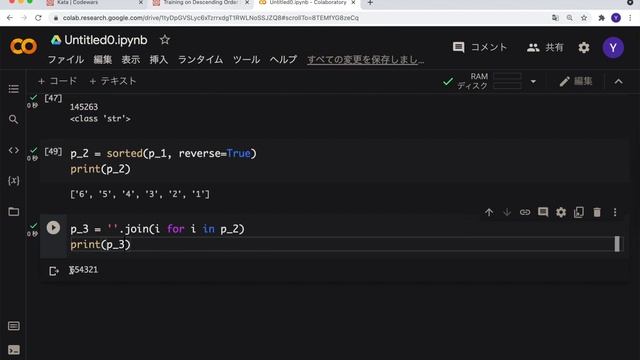This screenshot has height=360, width=640.
Task: Click the RAM ディスク resource indicator
Action: (x=482, y=81)
